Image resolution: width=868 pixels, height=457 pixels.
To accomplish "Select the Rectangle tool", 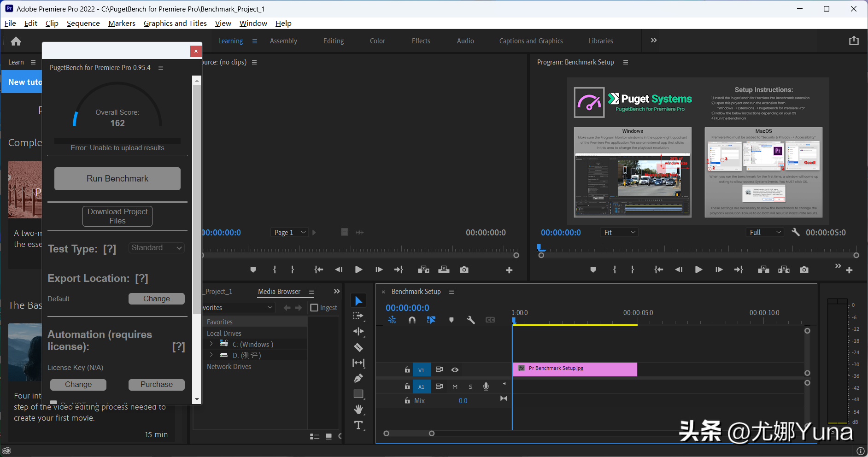I will pos(358,394).
